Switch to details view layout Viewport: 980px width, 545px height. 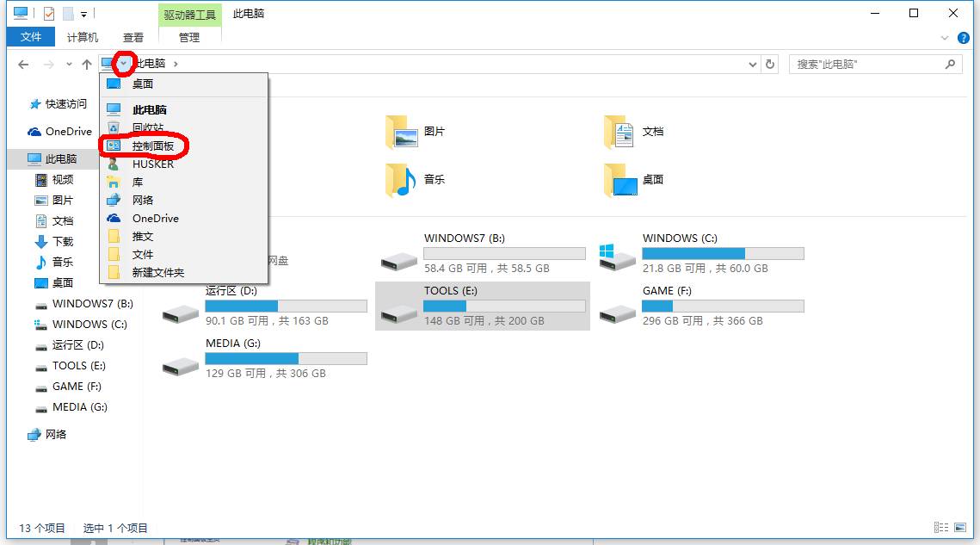coord(939,528)
